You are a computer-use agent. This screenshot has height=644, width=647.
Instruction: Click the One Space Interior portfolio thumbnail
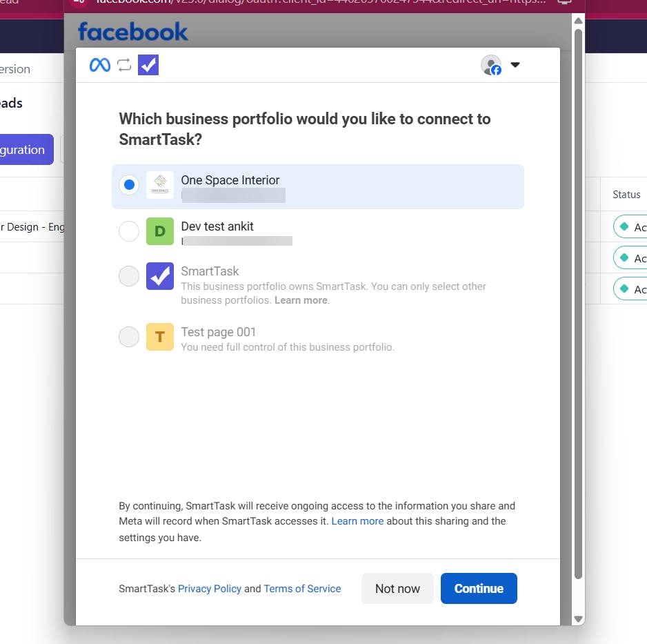pos(160,185)
